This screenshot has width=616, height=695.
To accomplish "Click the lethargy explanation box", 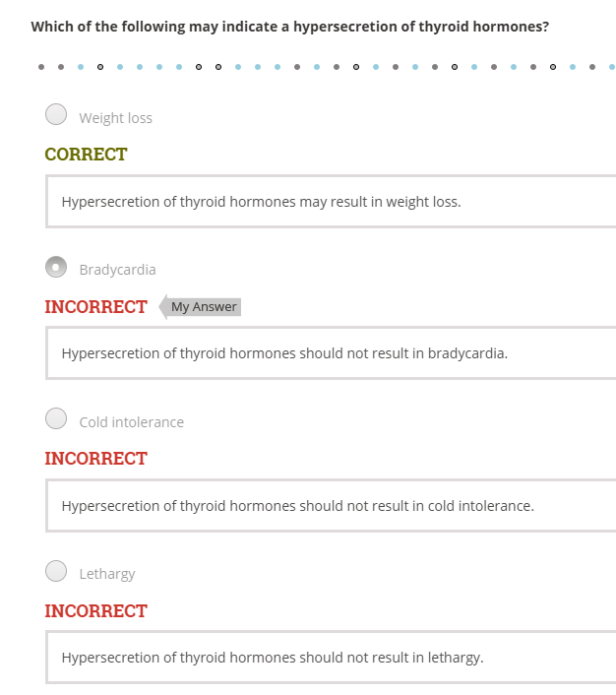I will [x=331, y=658].
